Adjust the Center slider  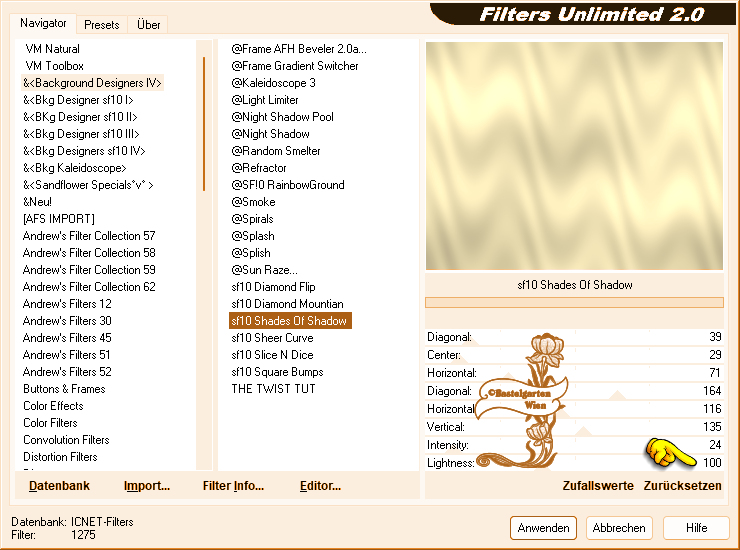[574, 355]
